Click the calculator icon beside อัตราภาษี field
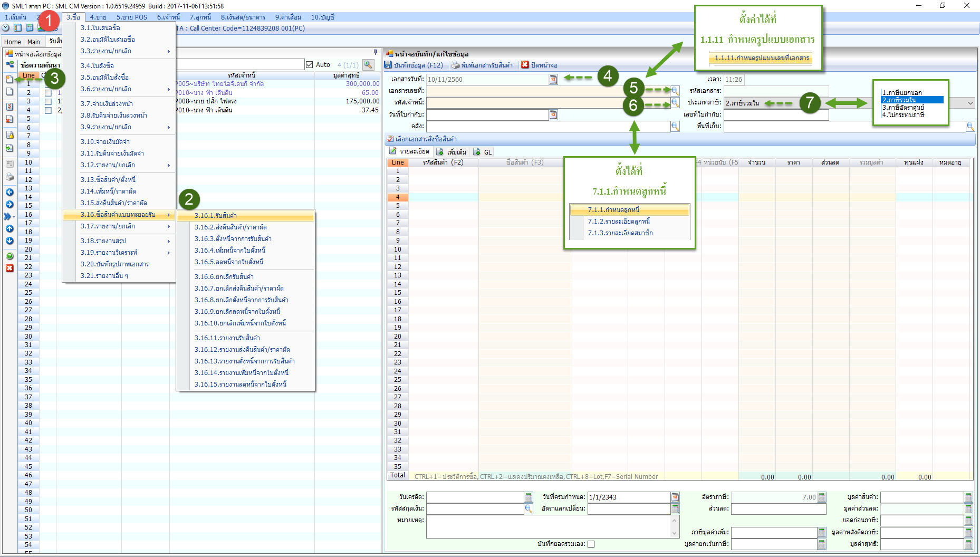The height and width of the screenshot is (557, 980). (822, 497)
